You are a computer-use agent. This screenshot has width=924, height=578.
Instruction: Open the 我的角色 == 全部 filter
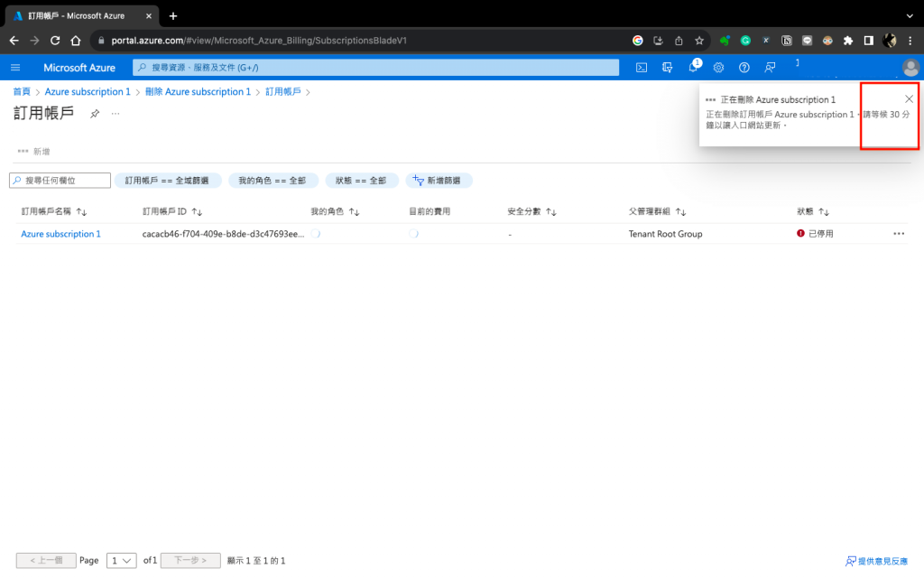[273, 181]
